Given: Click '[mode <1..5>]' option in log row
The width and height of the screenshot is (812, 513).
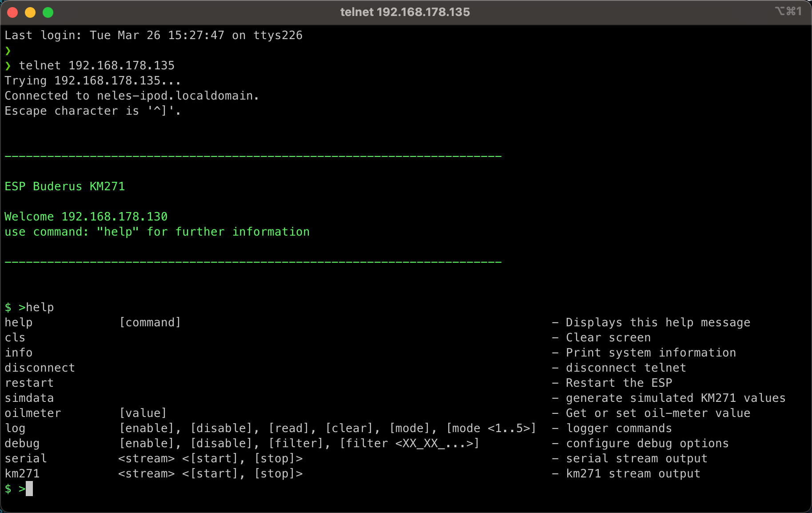Looking at the screenshot, I should [491, 428].
